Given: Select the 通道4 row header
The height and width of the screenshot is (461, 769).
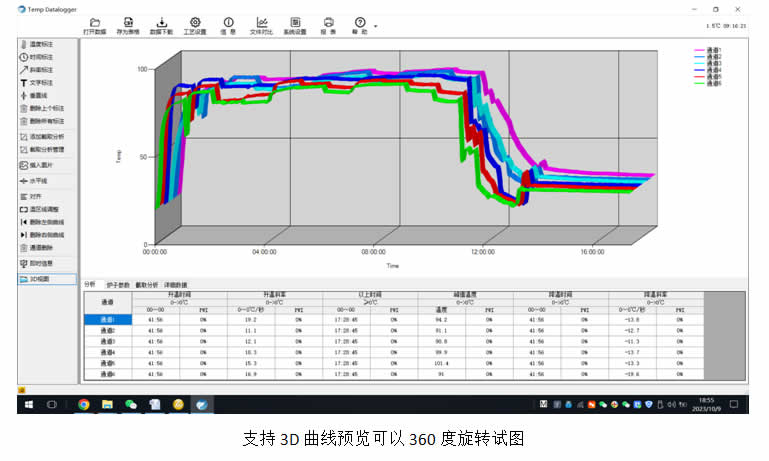Looking at the screenshot, I should coord(108,352).
